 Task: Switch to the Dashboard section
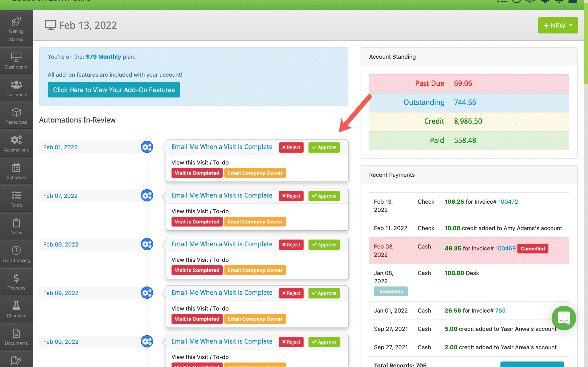[16, 60]
